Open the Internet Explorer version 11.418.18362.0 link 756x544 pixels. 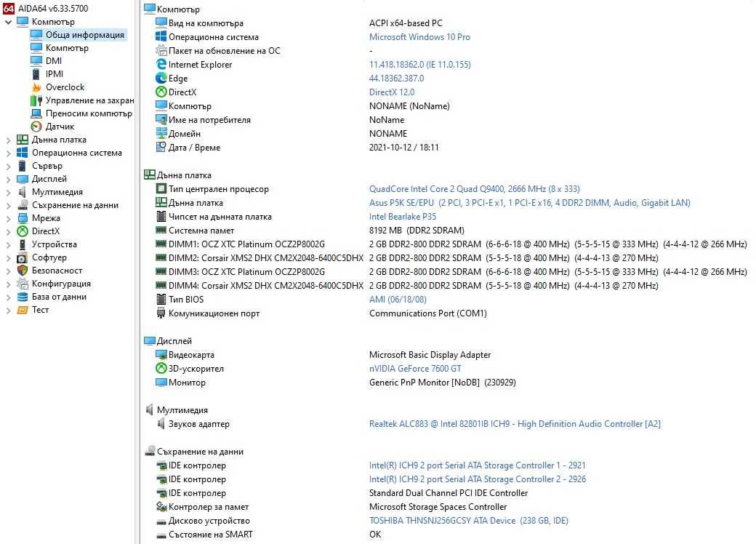click(420, 65)
